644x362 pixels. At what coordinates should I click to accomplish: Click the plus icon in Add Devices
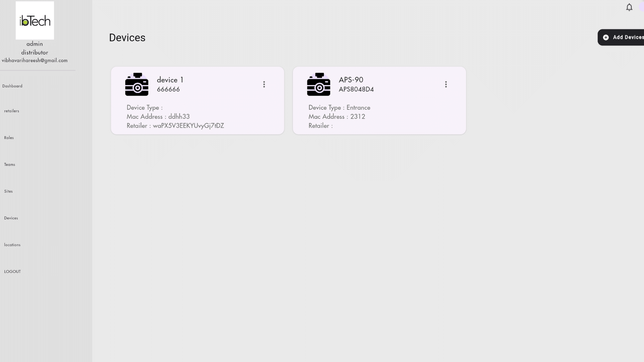[606, 38]
